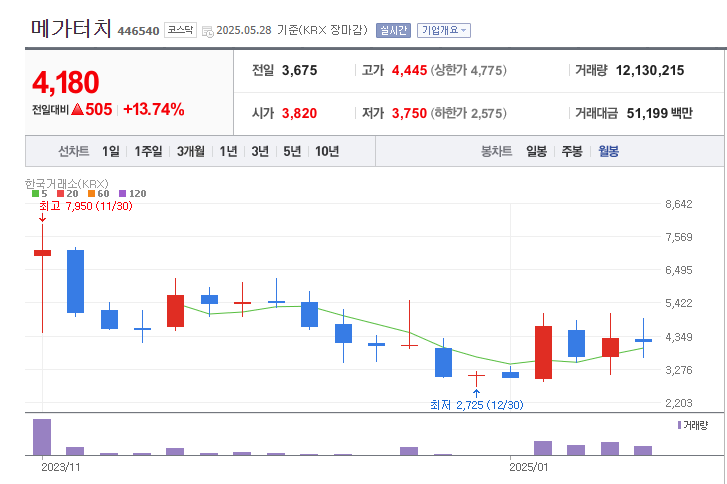Screen dimensions: 727x484
Task: Click the 상한가 4,775 limit text
Action: [x=468, y=70]
